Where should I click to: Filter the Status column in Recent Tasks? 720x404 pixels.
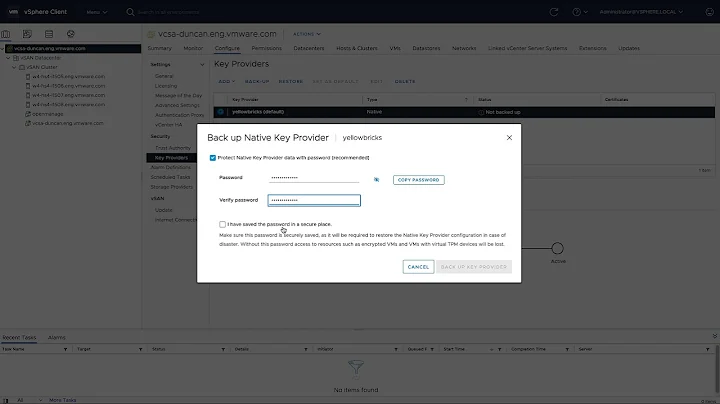point(223,349)
